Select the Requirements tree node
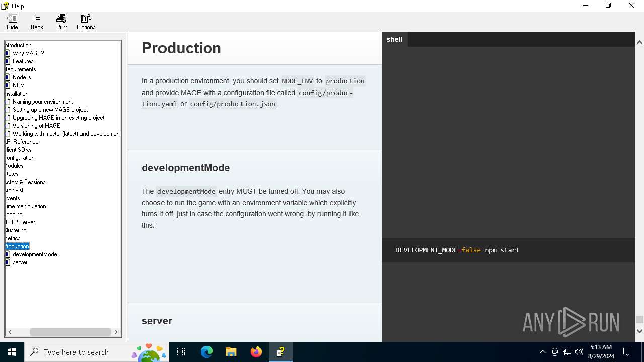Screen dimensions: 644x362 pyautogui.click(x=20, y=69)
